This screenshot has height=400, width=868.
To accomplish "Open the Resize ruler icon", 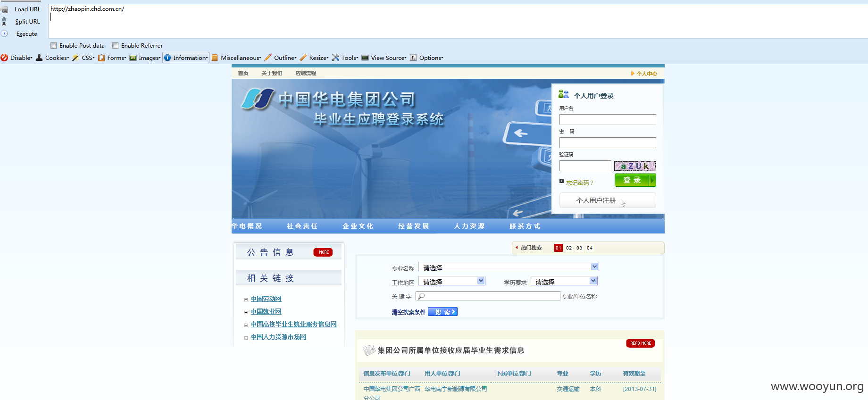I will click(x=303, y=58).
